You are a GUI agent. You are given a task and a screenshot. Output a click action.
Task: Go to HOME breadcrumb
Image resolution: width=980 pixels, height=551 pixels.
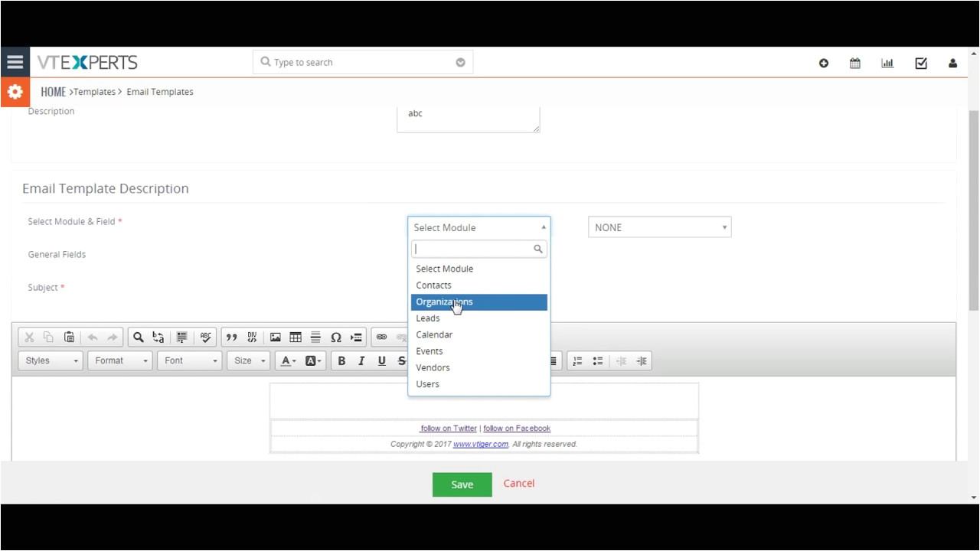[x=53, y=92]
